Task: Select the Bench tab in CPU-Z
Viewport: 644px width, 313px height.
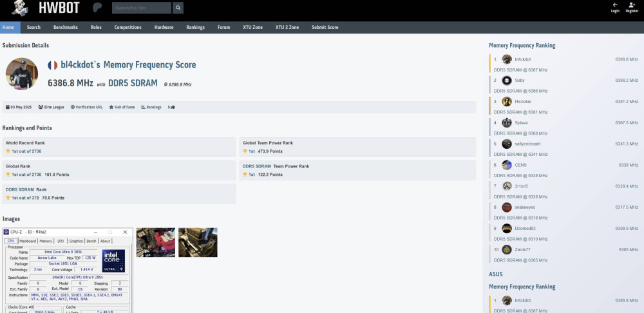Action: 91,241
